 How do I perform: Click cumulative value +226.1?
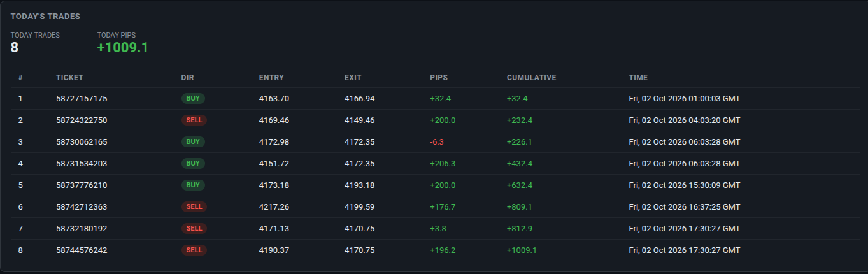(x=520, y=142)
